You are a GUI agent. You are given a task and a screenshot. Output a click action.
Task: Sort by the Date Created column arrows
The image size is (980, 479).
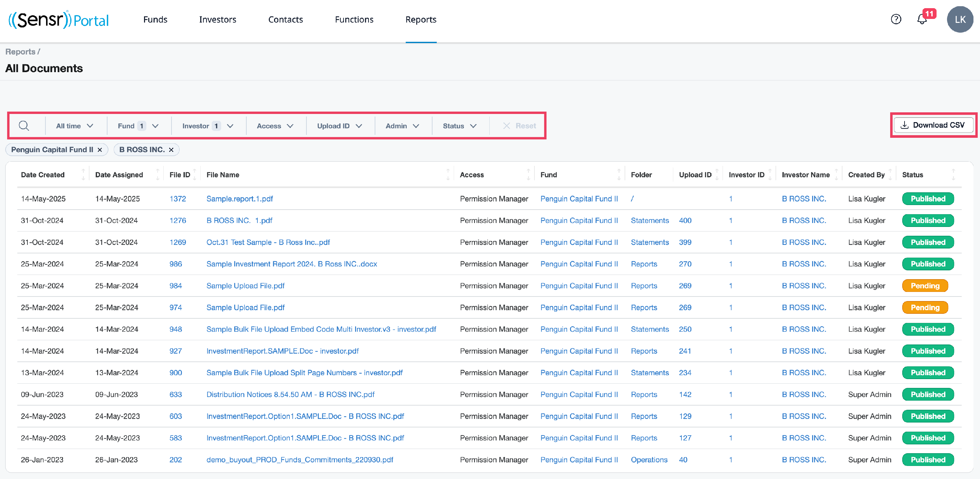tap(83, 175)
